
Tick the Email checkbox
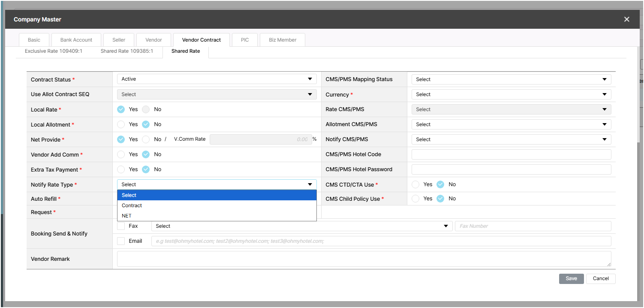coord(121,241)
